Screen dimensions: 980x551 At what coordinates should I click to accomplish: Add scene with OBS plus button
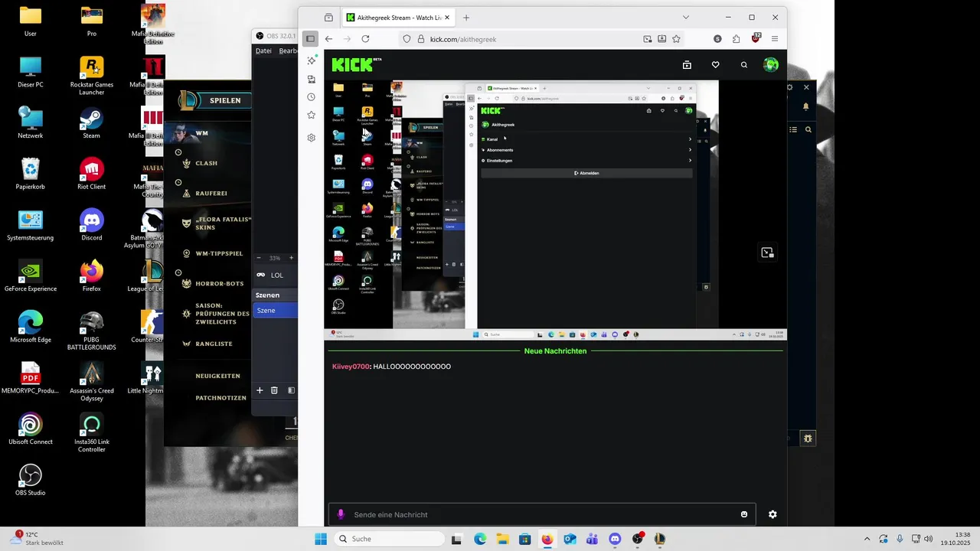260,390
